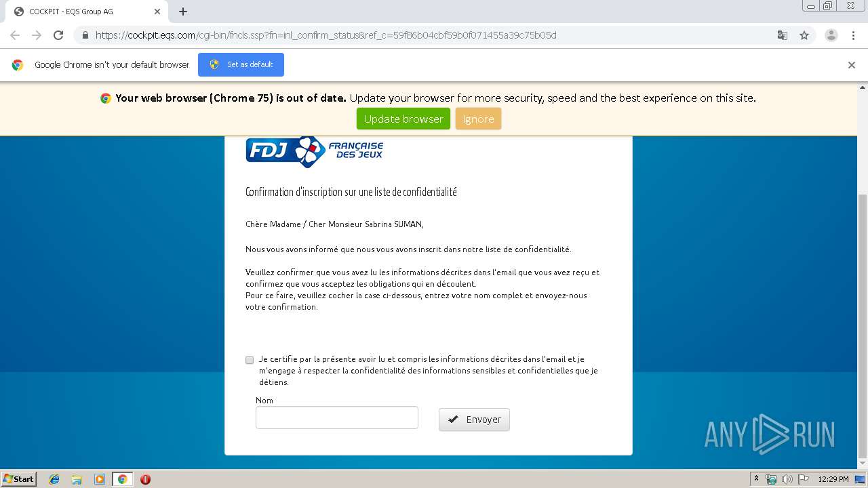Reload the page with the refresh icon
The width and height of the screenshot is (868, 488).
58,35
